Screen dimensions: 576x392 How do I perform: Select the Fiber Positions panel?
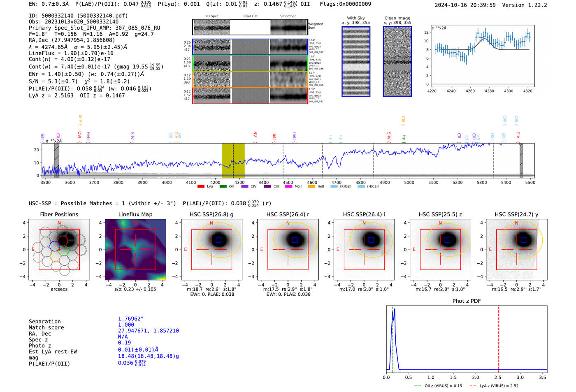click(x=59, y=249)
